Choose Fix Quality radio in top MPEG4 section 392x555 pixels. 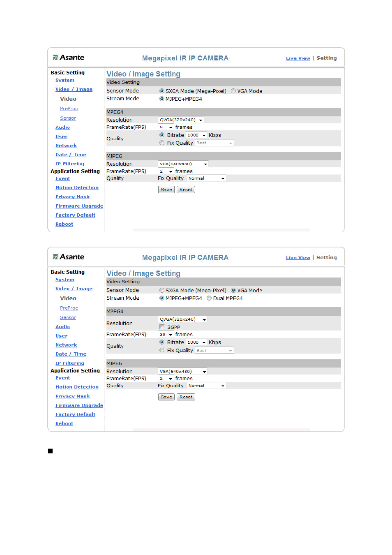point(162,143)
